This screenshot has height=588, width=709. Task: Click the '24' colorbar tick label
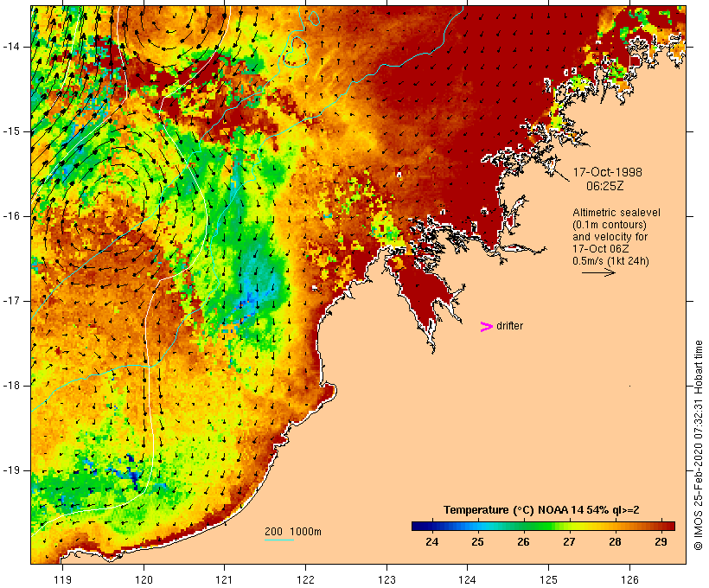coord(431,542)
